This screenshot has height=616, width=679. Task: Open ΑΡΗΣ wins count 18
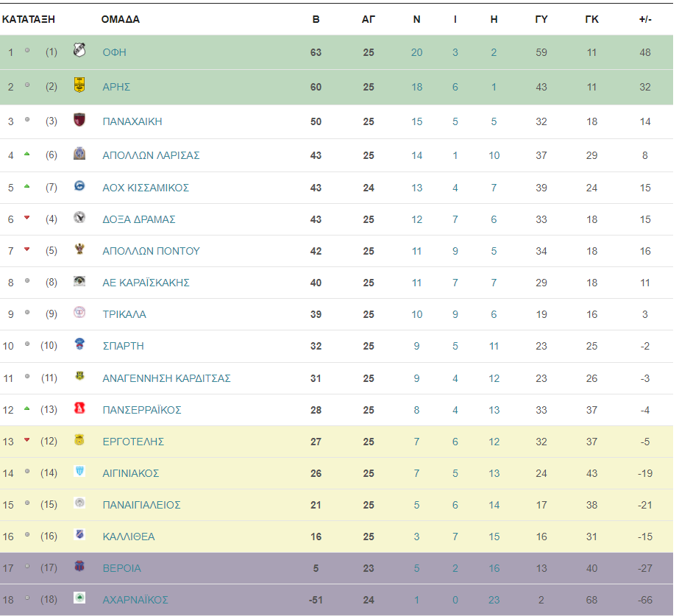416,87
